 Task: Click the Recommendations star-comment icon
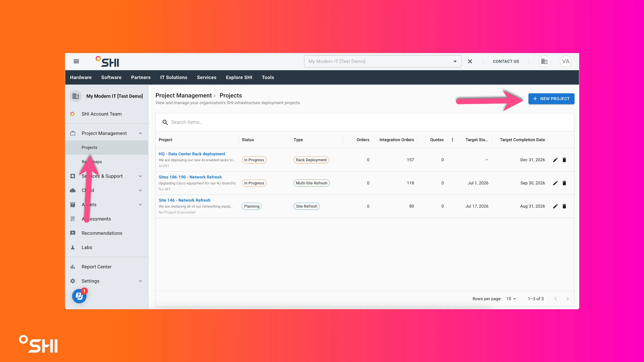pos(73,233)
